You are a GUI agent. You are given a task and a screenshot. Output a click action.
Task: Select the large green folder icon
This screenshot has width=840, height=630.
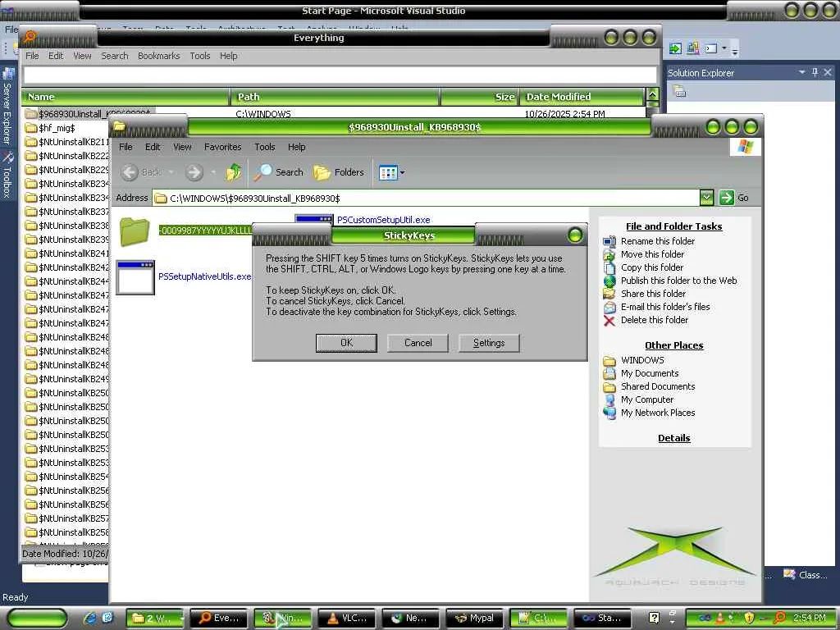[135, 231]
